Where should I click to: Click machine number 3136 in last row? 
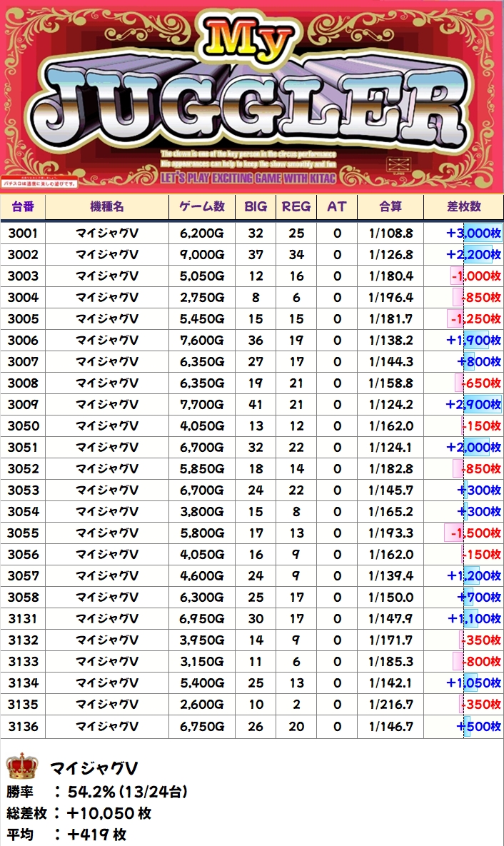(x=23, y=726)
